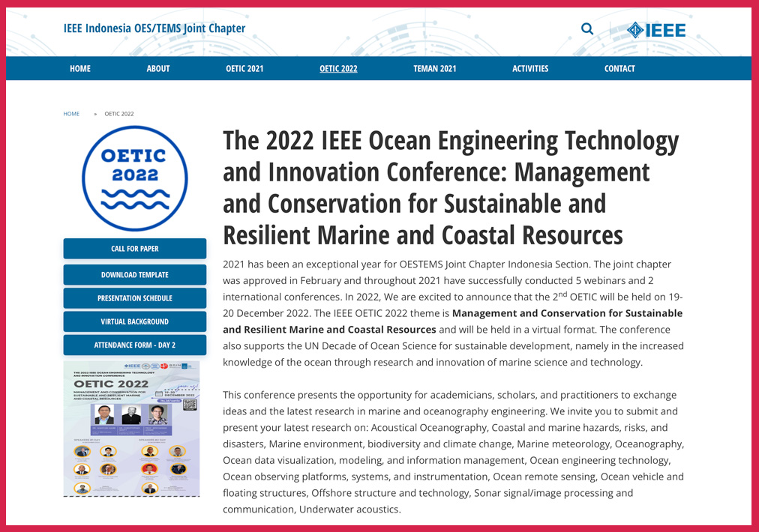
Task: Open the TEMAN 2021 menu item
Action: (x=434, y=69)
